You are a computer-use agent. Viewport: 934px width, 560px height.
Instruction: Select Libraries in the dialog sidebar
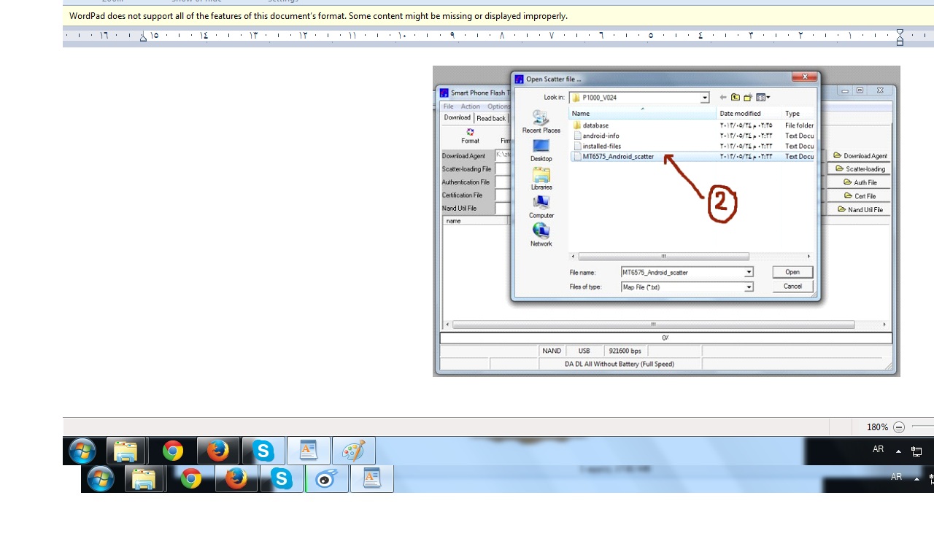541,179
